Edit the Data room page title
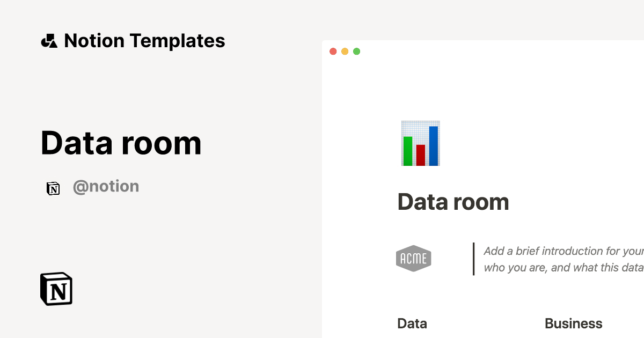The height and width of the screenshot is (338, 644). coord(453,202)
